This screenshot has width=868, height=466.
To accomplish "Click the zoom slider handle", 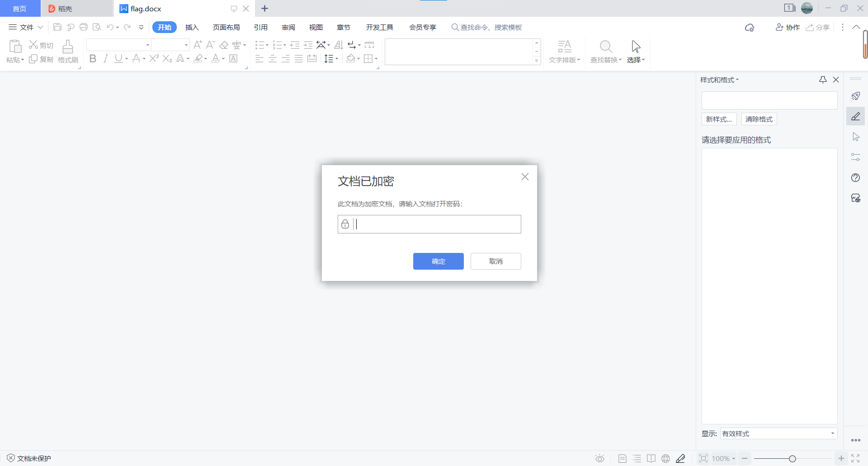I will point(792,458).
